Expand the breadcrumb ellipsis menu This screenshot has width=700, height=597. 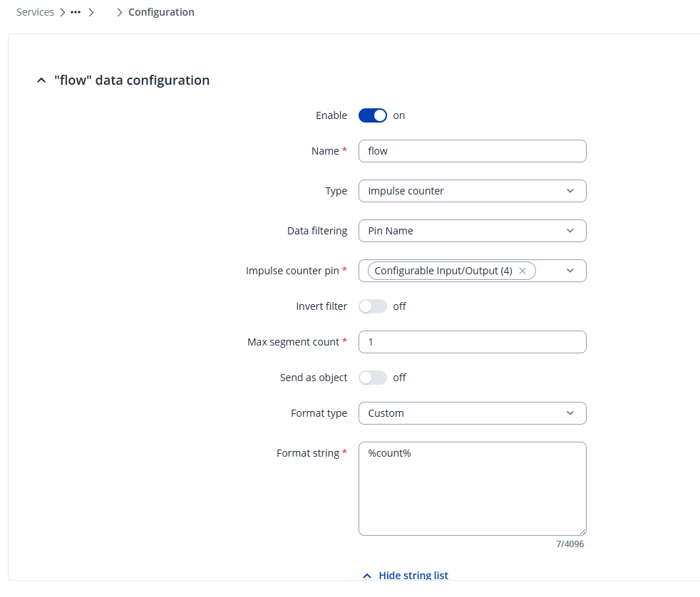[76, 12]
